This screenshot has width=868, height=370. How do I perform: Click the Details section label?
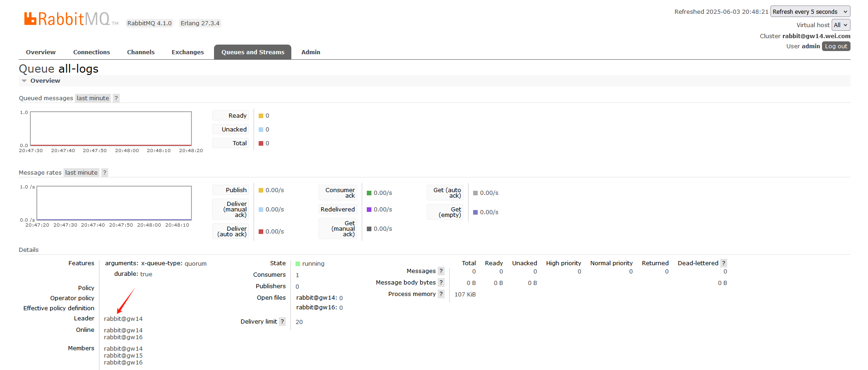pos(29,250)
